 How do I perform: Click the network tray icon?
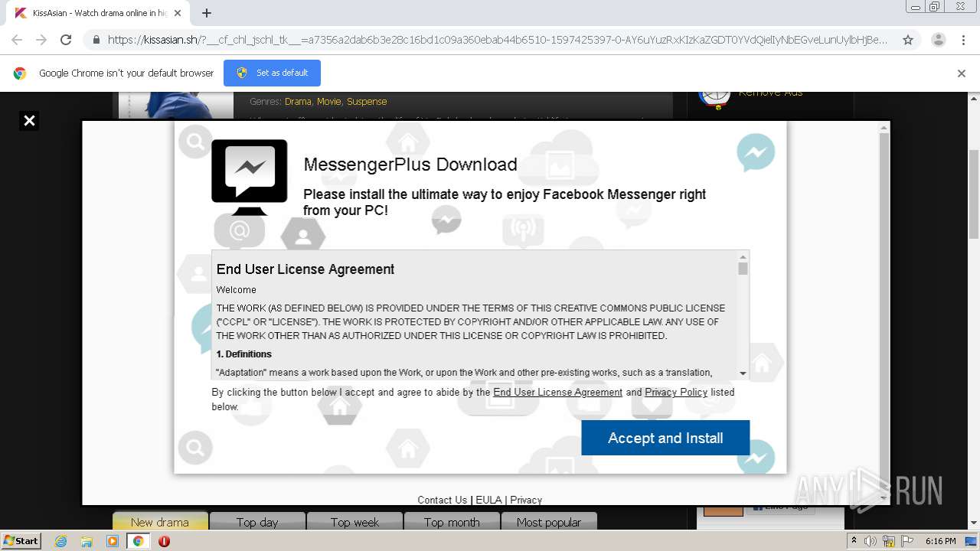pos(889,541)
